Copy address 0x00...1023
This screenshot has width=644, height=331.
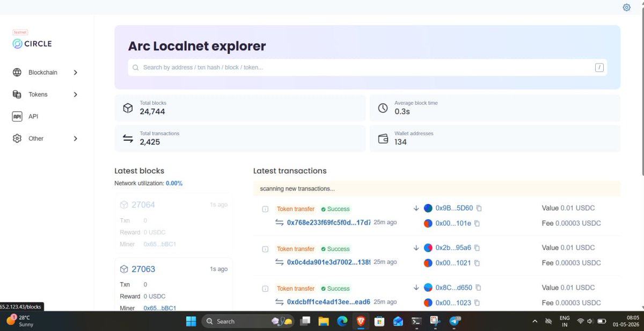click(477, 303)
